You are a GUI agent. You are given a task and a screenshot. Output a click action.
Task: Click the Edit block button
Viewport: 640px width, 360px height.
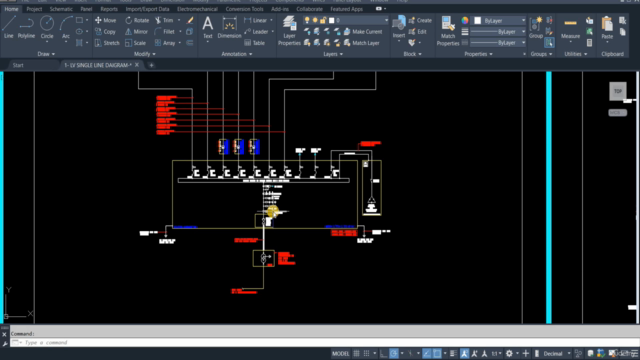pyautogui.click(x=418, y=31)
